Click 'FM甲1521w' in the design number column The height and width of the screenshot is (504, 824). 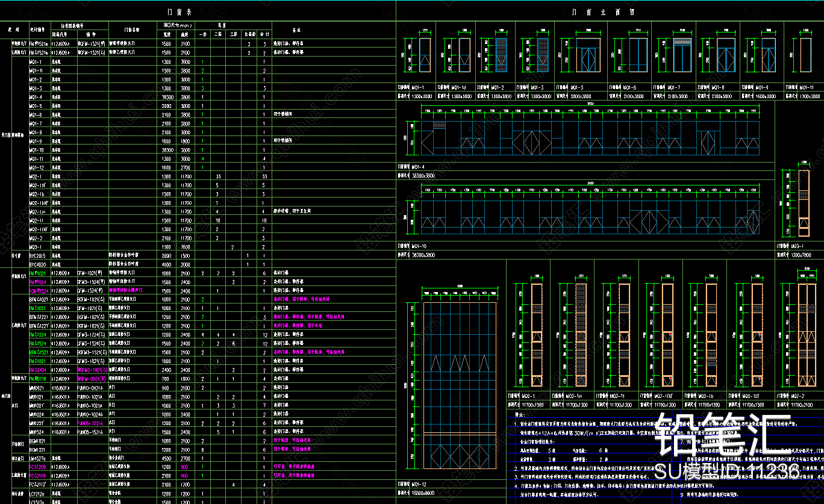(x=39, y=44)
